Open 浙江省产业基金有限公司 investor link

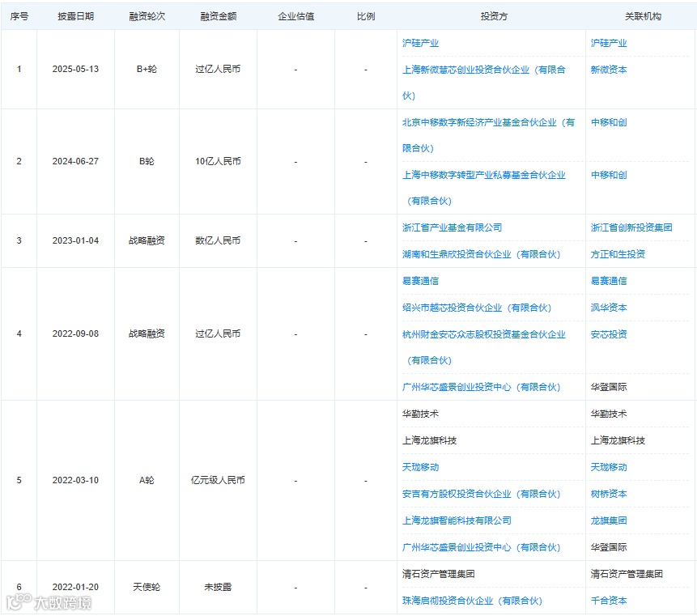pyautogui.click(x=452, y=227)
